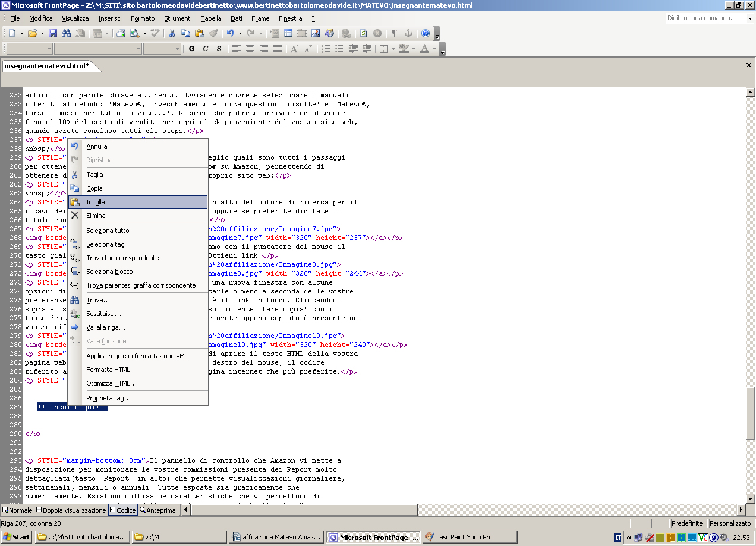The image size is (756, 546).
Task: Toggle bold (G) formatting
Action: coord(191,49)
